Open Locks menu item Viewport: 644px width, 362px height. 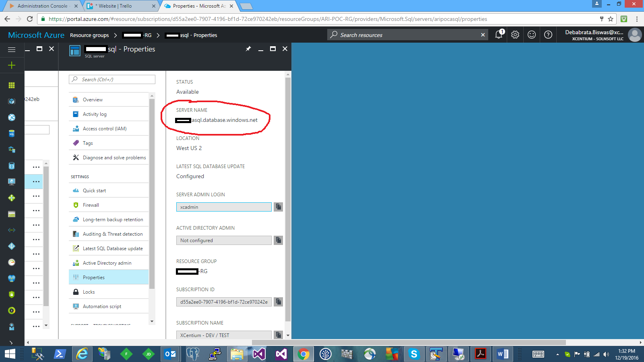109,292
